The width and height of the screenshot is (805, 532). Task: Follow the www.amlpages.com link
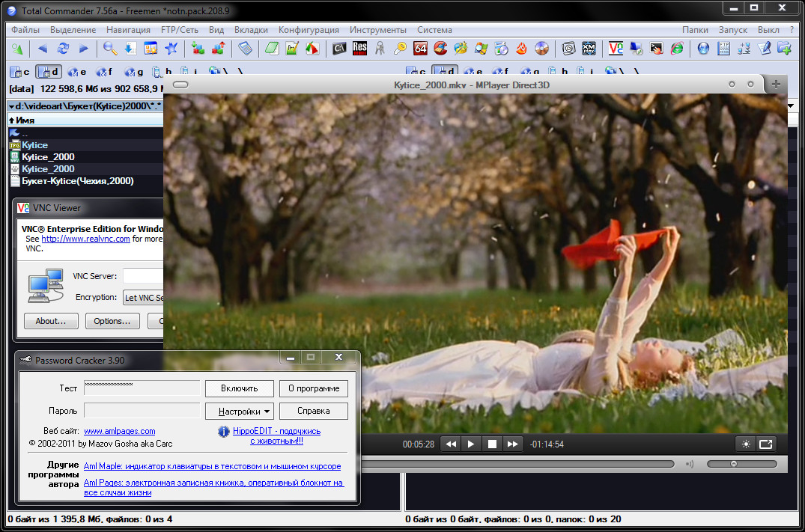(x=119, y=431)
